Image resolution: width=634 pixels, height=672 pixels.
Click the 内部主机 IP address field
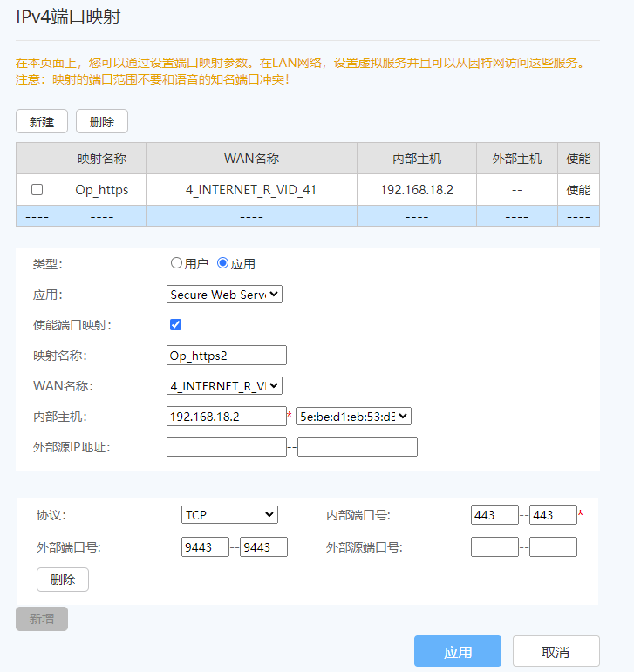pos(226,417)
